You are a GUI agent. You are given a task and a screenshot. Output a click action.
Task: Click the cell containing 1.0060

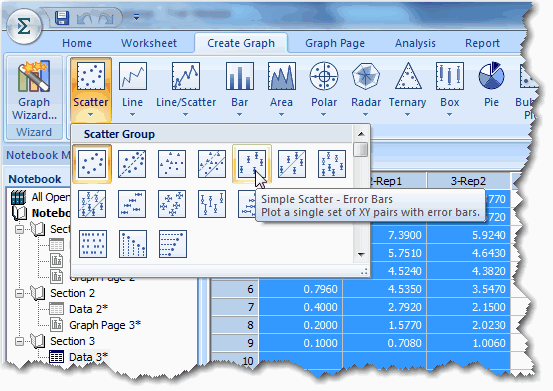coord(468,343)
